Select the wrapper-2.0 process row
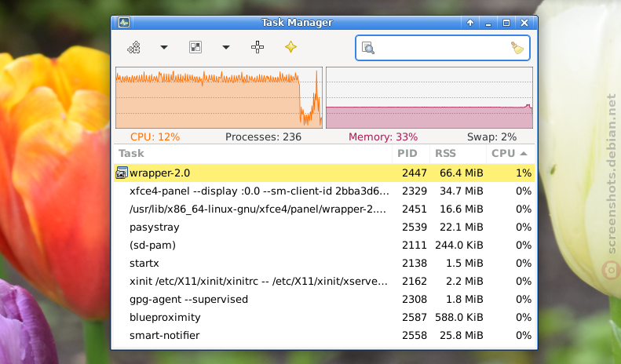 pos(324,173)
